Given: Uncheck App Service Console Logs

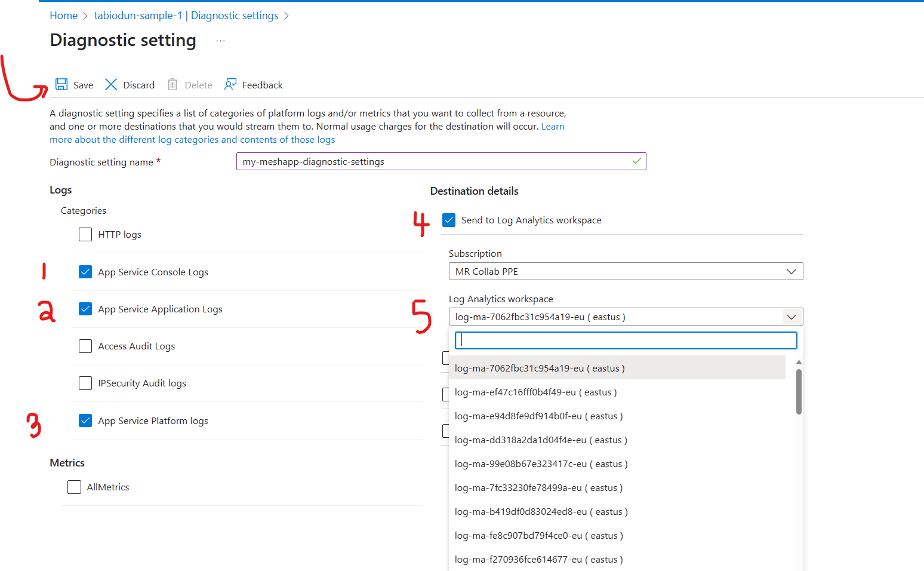Looking at the screenshot, I should pos(85,272).
